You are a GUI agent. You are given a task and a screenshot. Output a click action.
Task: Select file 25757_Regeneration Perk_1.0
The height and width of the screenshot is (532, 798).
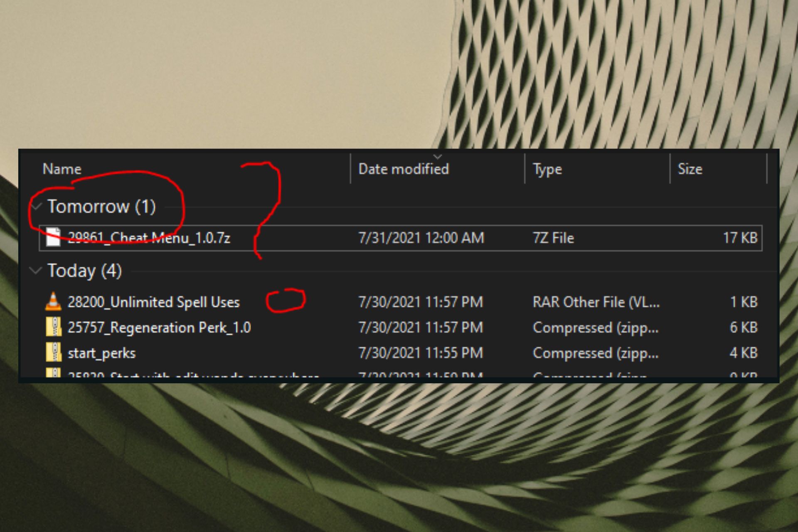pyautogui.click(x=159, y=328)
